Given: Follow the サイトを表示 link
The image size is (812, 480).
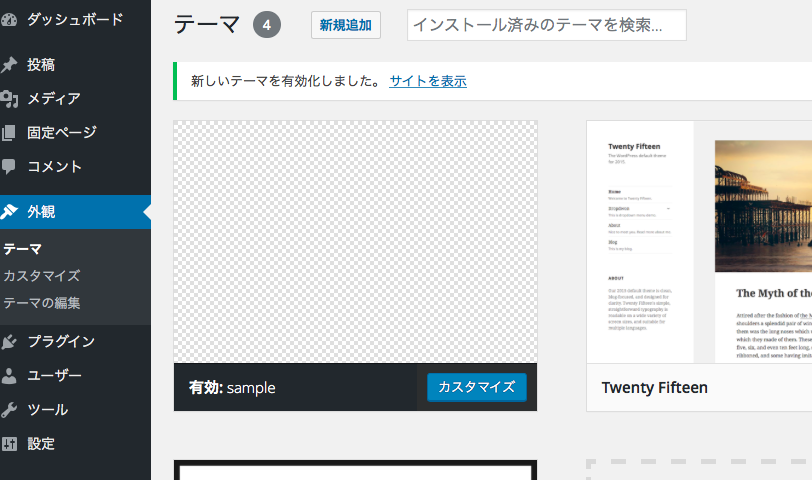Looking at the screenshot, I should pyautogui.click(x=428, y=81).
